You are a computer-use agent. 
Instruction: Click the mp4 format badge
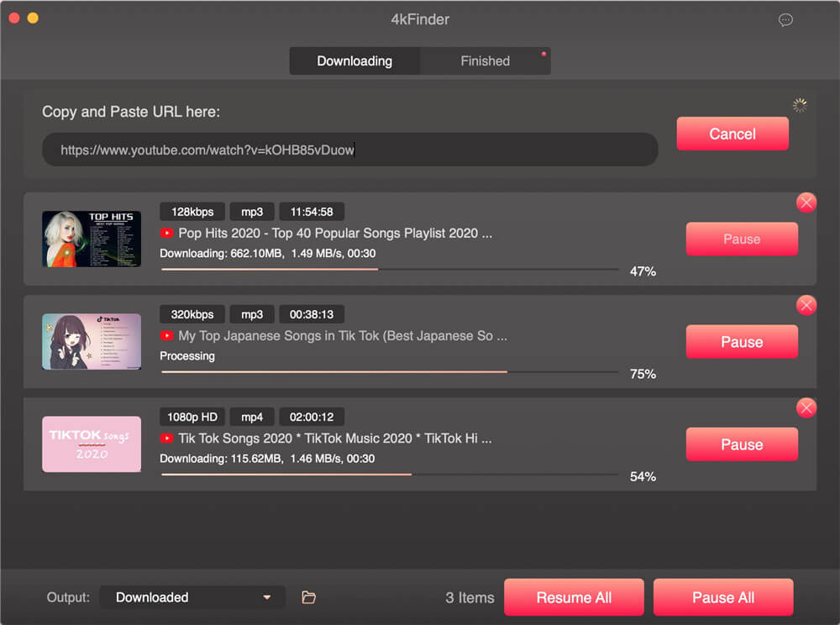pyautogui.click(x=251, y=416)
